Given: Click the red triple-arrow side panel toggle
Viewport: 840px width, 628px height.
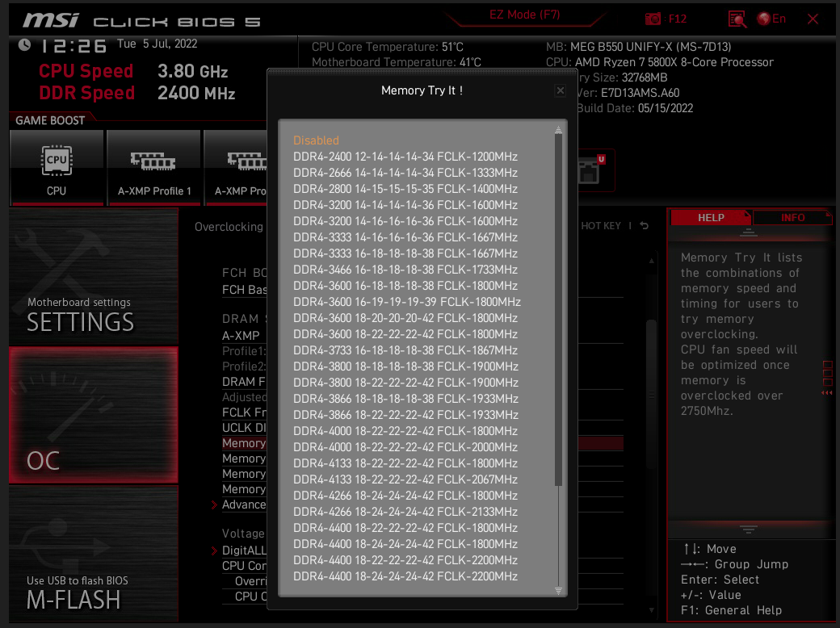Looking at the screenshot, I should tap(827, 393).
